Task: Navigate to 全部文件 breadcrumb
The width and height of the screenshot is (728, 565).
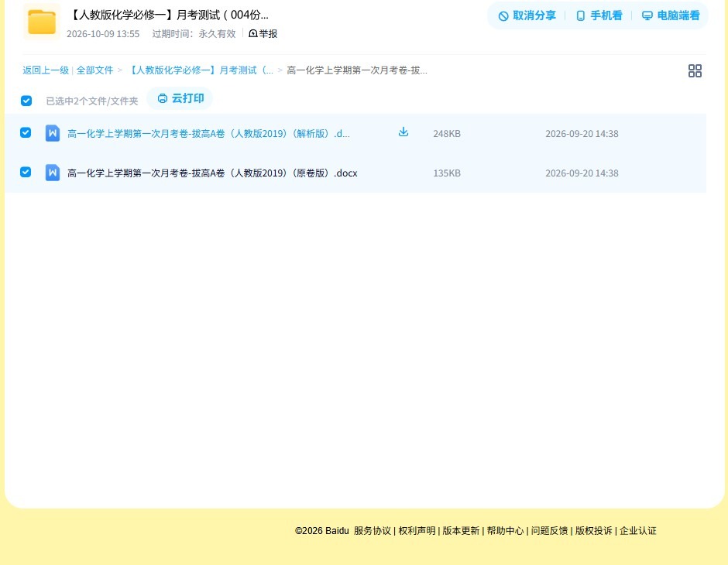Action: (x=94, y=70)
